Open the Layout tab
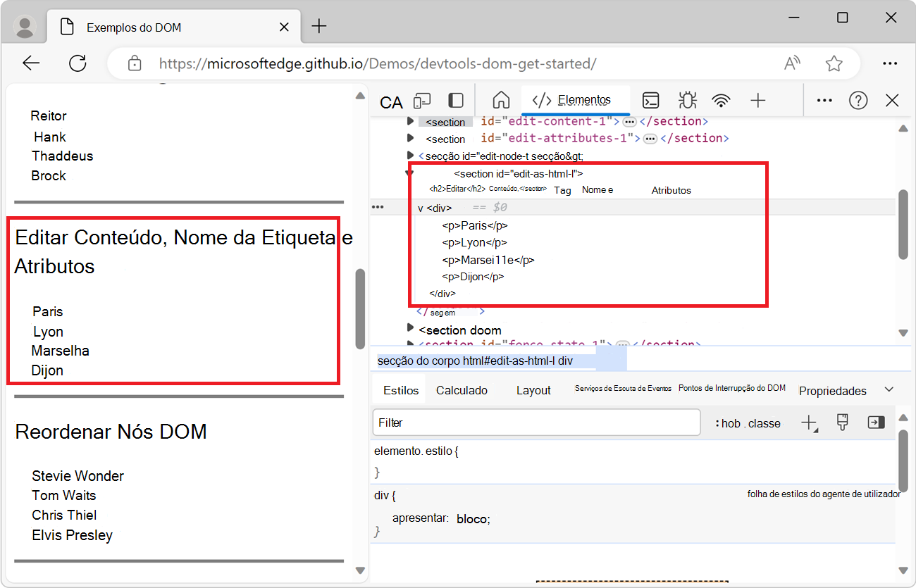 click(x=533, y=389)
